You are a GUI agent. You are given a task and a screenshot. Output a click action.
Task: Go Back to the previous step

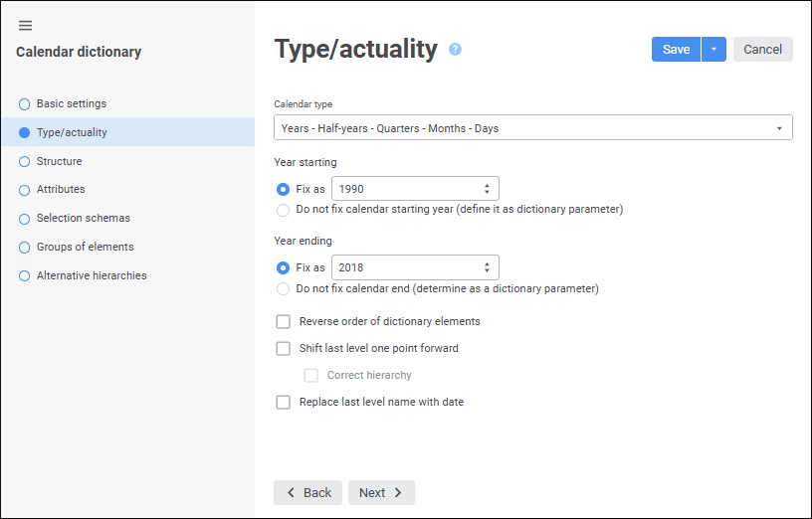click(x=307, y=493)
